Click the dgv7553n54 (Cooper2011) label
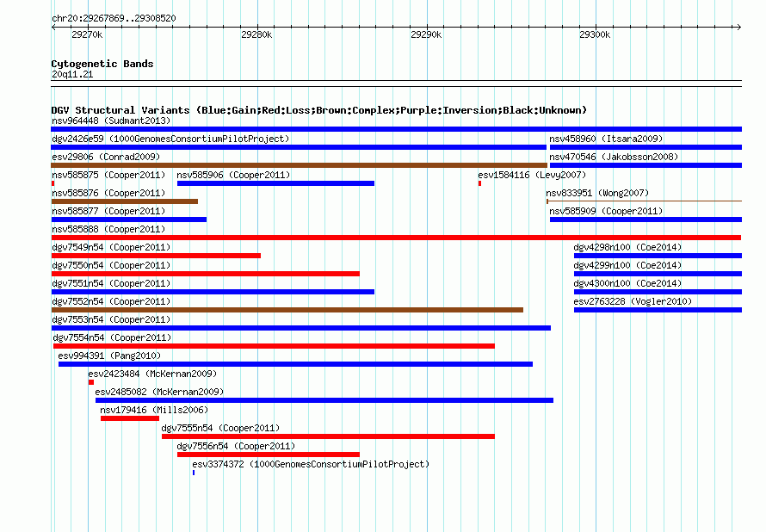 pos(111,319)
